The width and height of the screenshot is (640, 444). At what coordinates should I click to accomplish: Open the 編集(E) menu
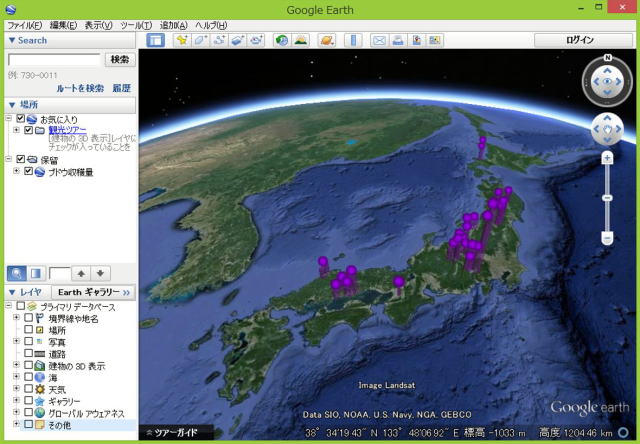click(x=63, y=25)
